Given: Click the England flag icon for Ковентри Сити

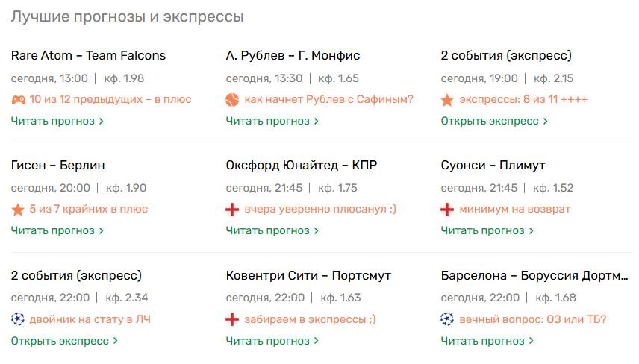Looking at the screenshot, I should (232, 319).
